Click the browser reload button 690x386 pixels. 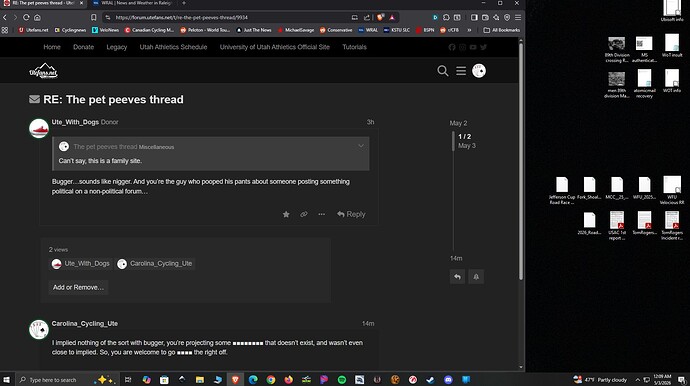click(x=26, y=18)
